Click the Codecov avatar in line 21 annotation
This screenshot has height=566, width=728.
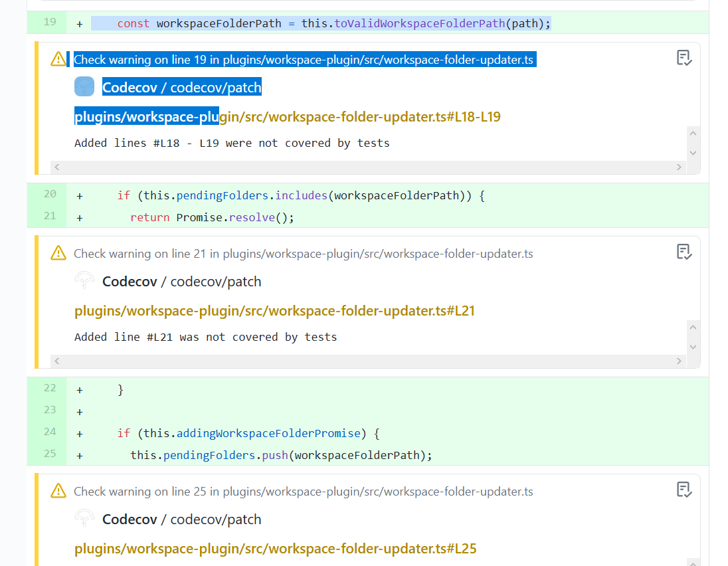pyautogui.click(x=84, y=281)
